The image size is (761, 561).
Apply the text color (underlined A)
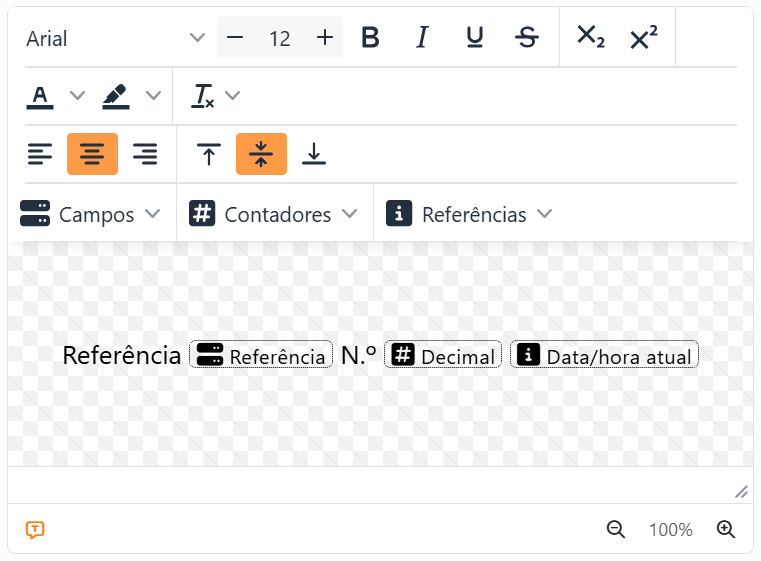(40, 96)
